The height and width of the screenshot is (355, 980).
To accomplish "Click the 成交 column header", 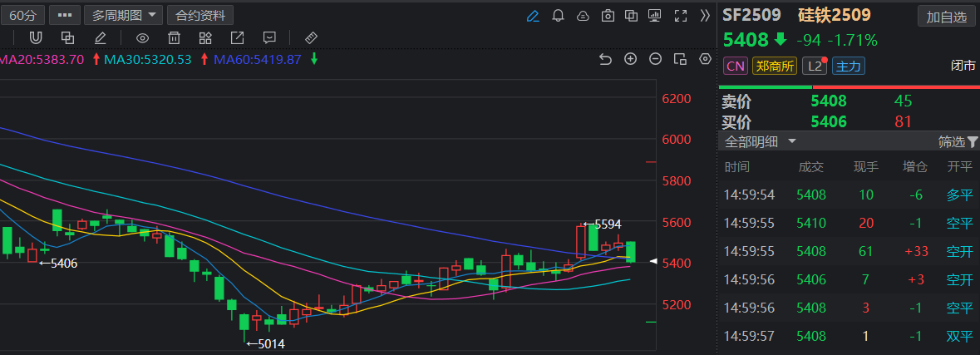I will pyautogui.click(x=811, y=167).
